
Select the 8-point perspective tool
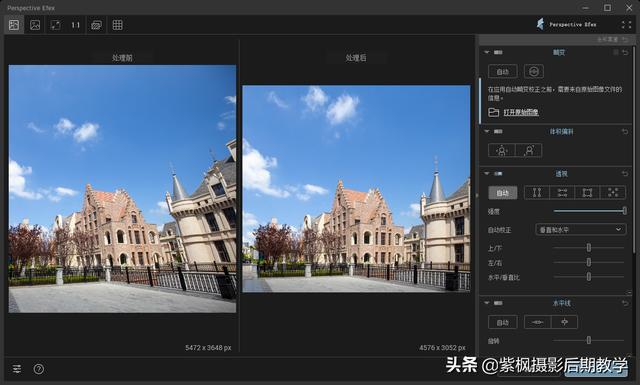point(612,192)
